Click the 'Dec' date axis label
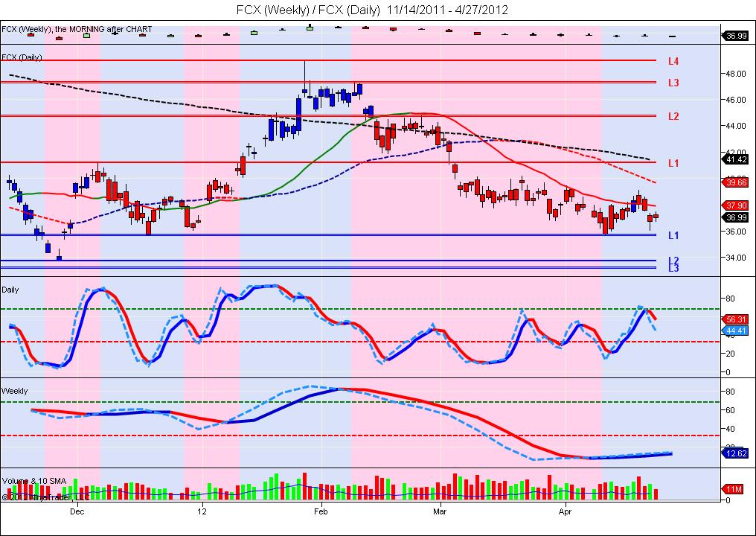756x536 pixels. (x=77, y=511)
